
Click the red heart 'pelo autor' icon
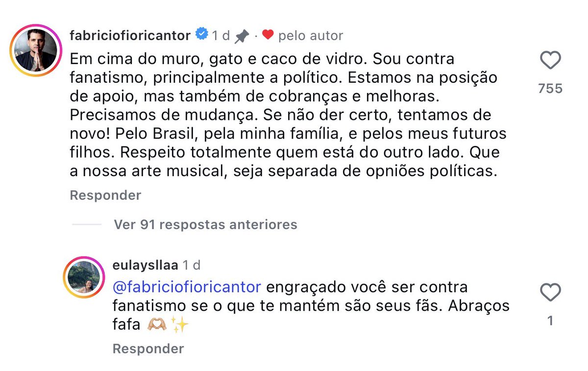268,35
